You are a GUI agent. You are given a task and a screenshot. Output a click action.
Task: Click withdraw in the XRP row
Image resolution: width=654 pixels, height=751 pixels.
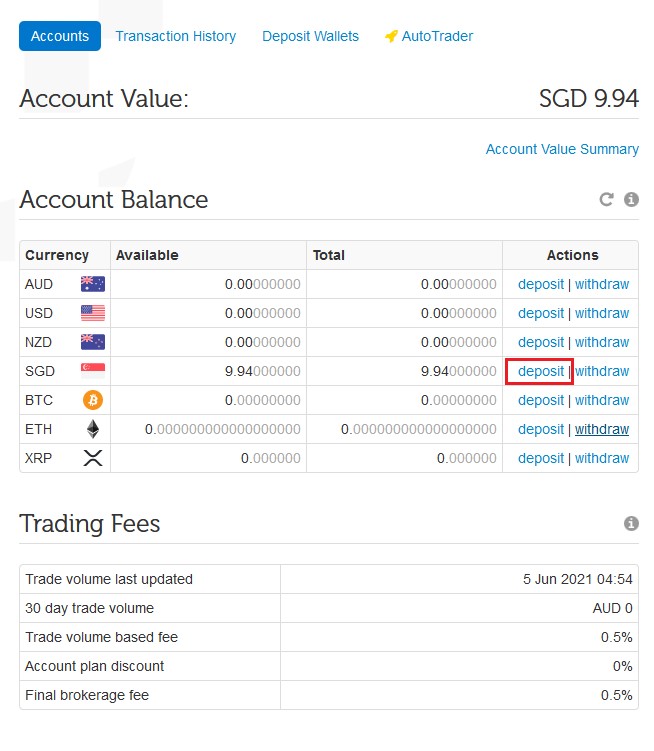point(602,458)
